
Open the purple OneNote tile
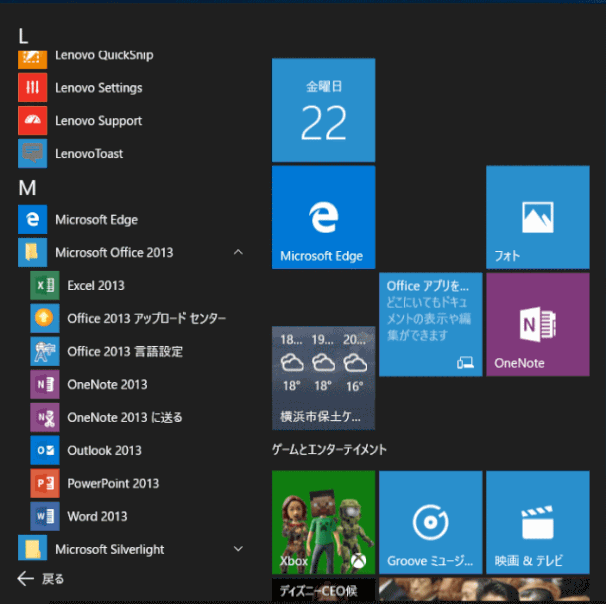(537, 325)
